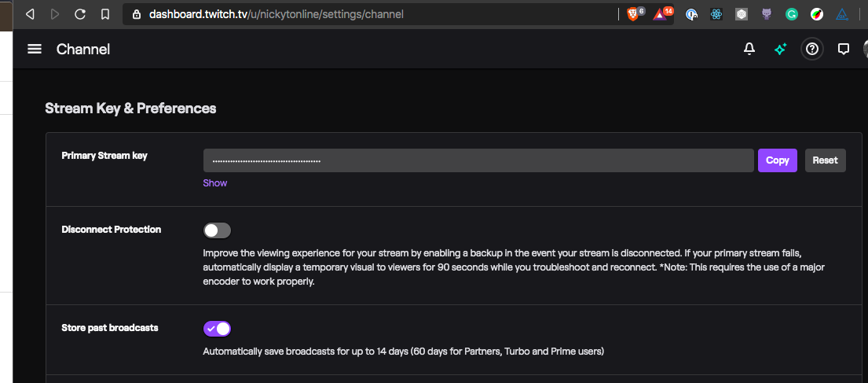This screenshot has width=868, height=383.
Task: Click the teal sparkle icon
Action: click(780, 50)
